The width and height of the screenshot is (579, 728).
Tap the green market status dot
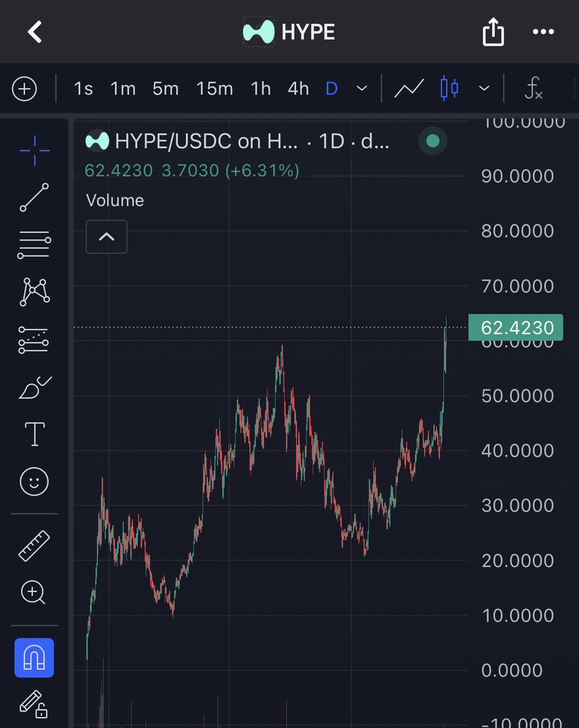[433, 141]
